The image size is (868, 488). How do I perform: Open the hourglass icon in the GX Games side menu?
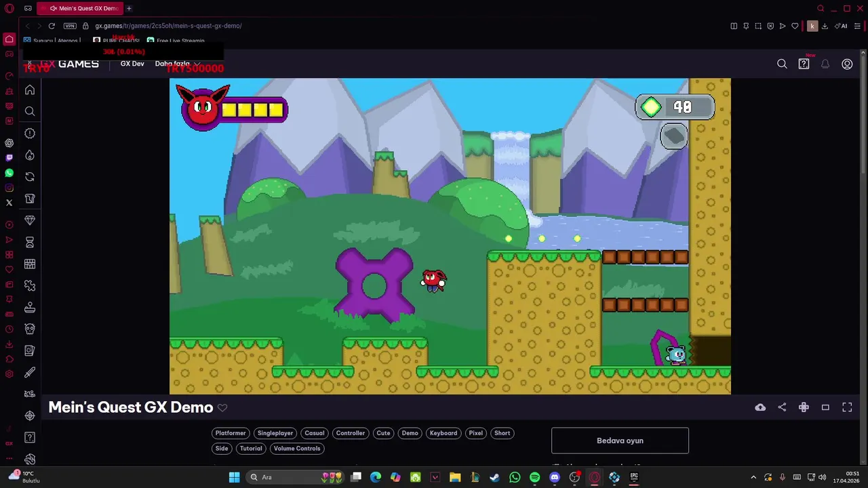coord(30,242)
